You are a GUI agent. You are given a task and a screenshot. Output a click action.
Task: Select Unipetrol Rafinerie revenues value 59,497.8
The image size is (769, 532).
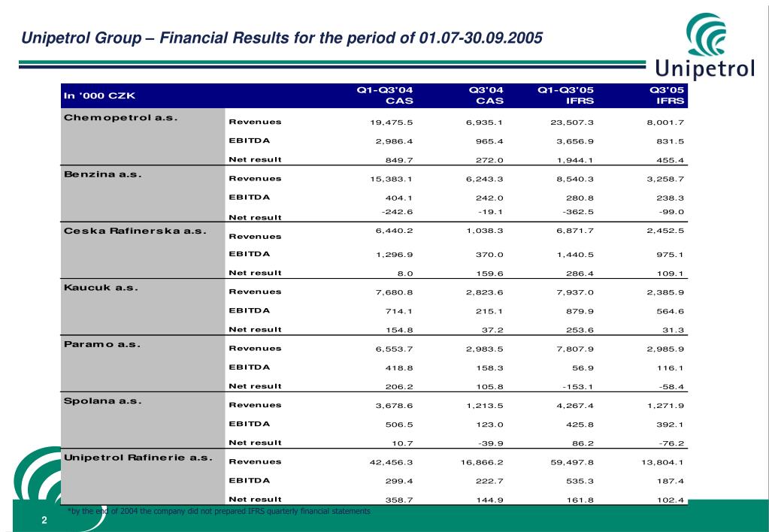[572, 462]
